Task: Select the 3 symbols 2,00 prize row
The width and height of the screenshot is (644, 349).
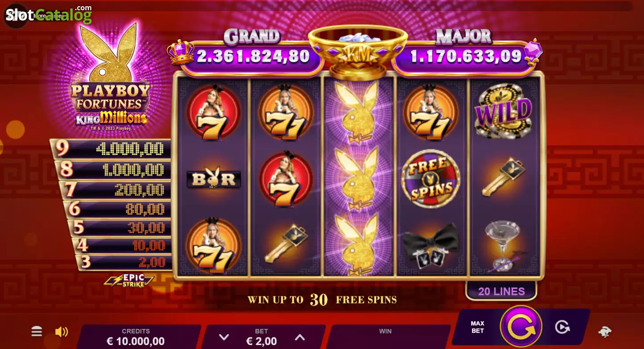Action: (x=124, y=262)
